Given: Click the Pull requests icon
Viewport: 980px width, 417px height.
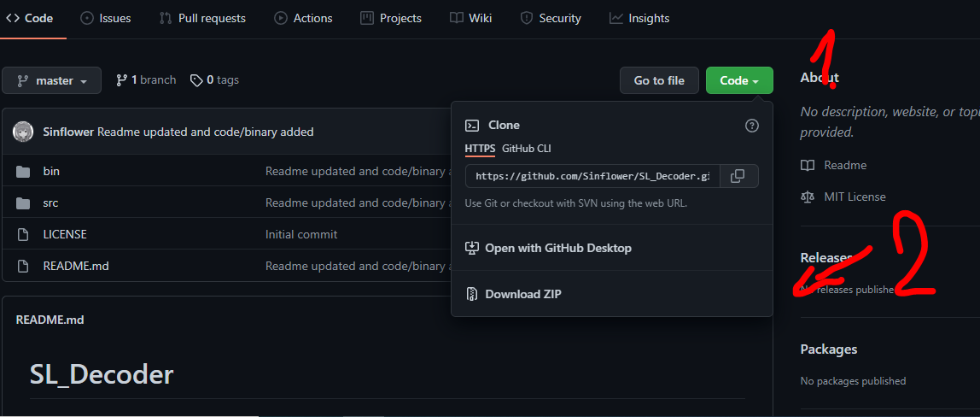Looking at the screenshot, I should (166, 18).
